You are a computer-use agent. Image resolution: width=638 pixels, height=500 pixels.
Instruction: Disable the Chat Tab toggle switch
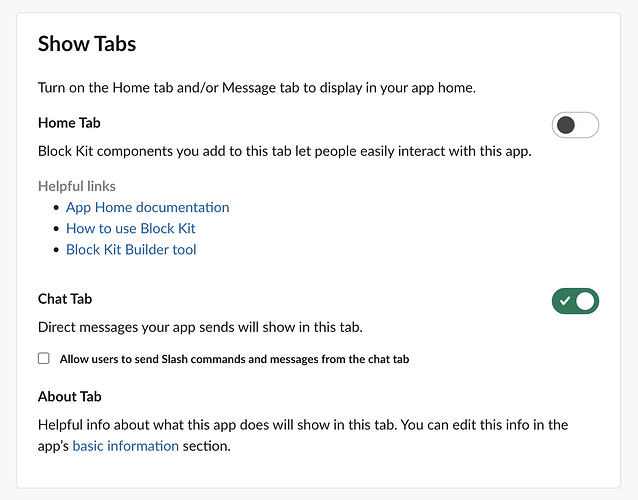(x=575, y=300)
